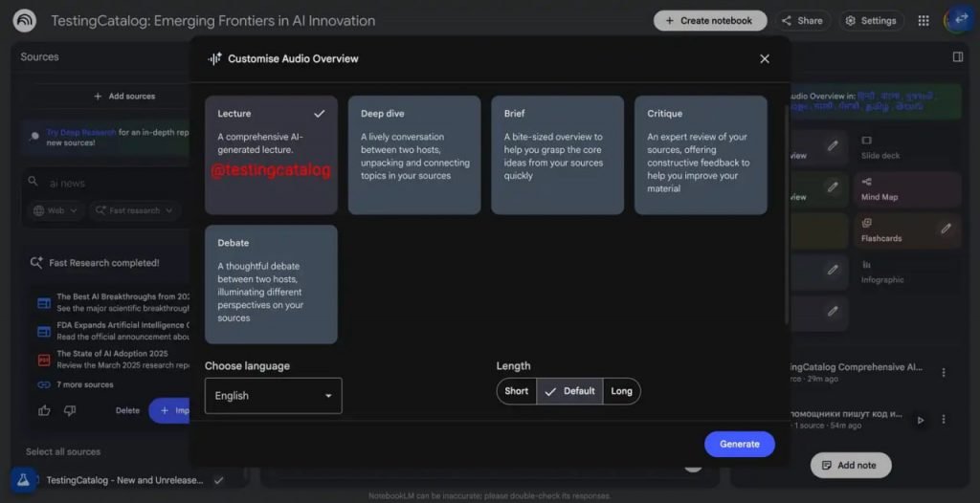Play the audio overview in Studio list
The image size is (980, 503).
921,420
